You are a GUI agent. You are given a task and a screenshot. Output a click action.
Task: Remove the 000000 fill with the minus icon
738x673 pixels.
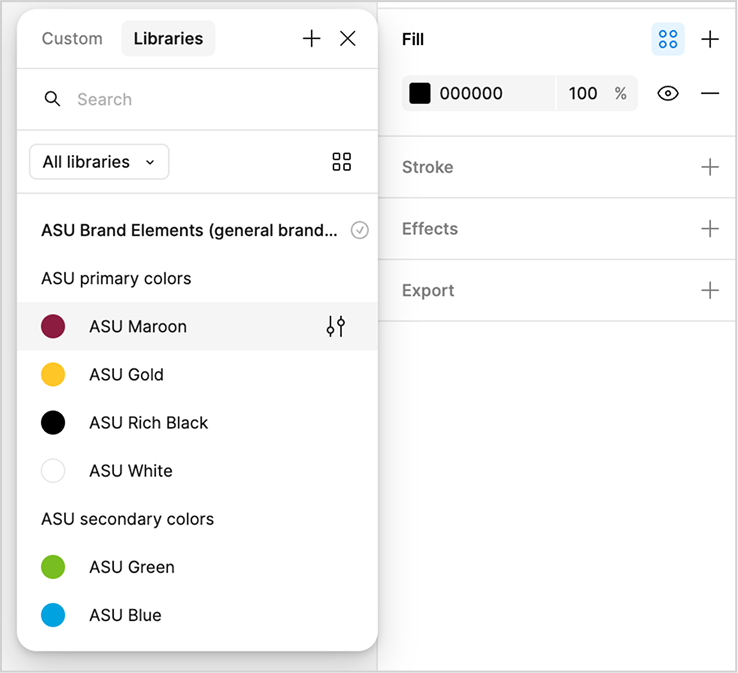click(x=710, y=94)
